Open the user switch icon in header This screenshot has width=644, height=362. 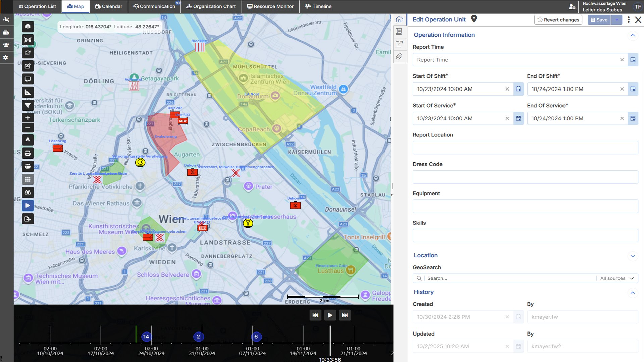[572, 6]
